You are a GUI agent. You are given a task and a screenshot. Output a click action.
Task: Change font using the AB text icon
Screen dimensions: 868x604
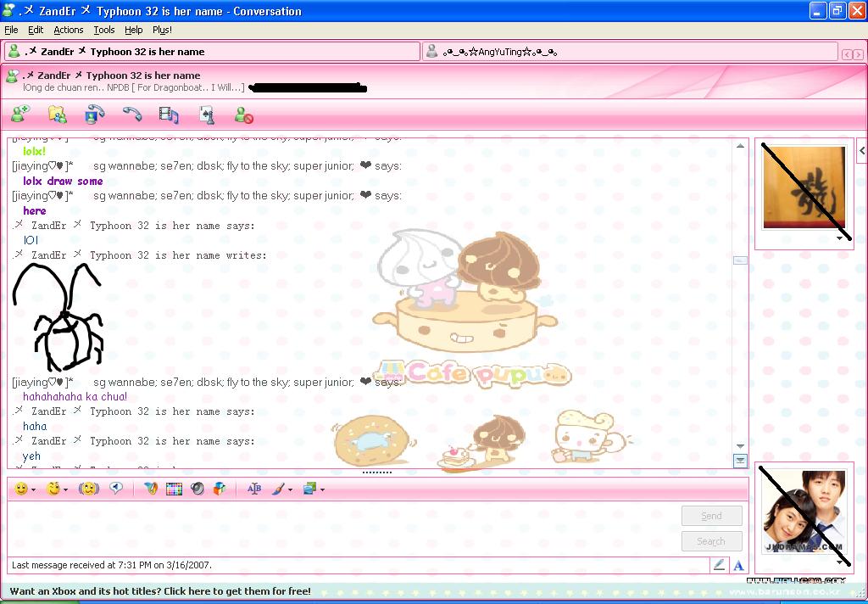click(x=254, y=489)
